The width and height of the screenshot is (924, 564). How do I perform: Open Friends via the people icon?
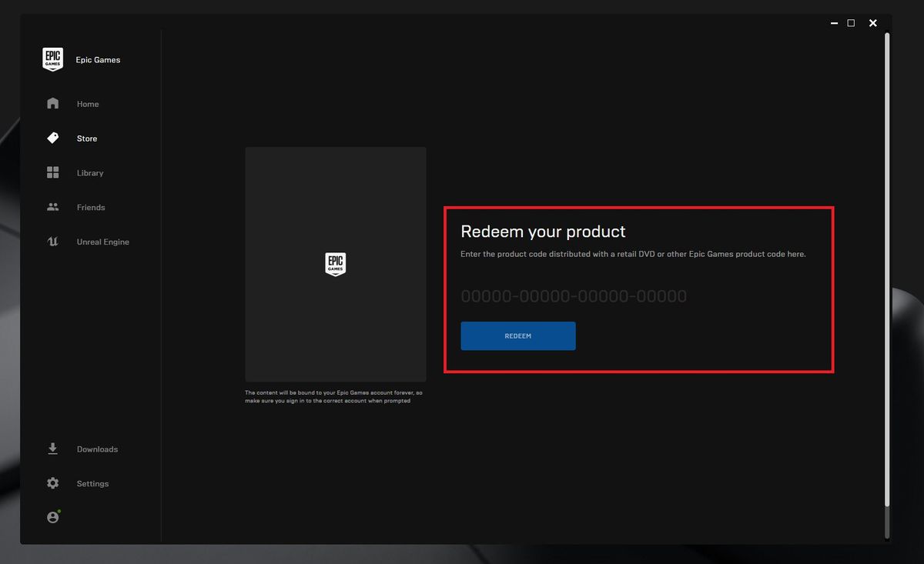click(x=52, y=206)
